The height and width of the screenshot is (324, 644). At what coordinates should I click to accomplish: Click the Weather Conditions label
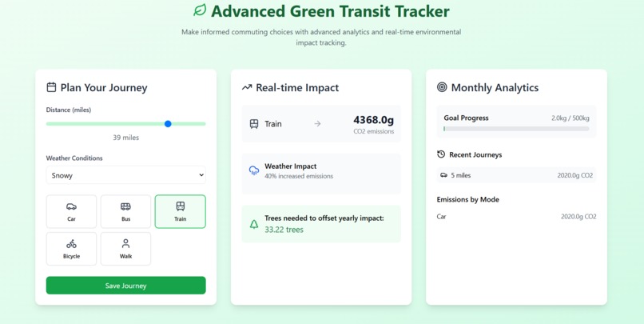click(74, 158)
